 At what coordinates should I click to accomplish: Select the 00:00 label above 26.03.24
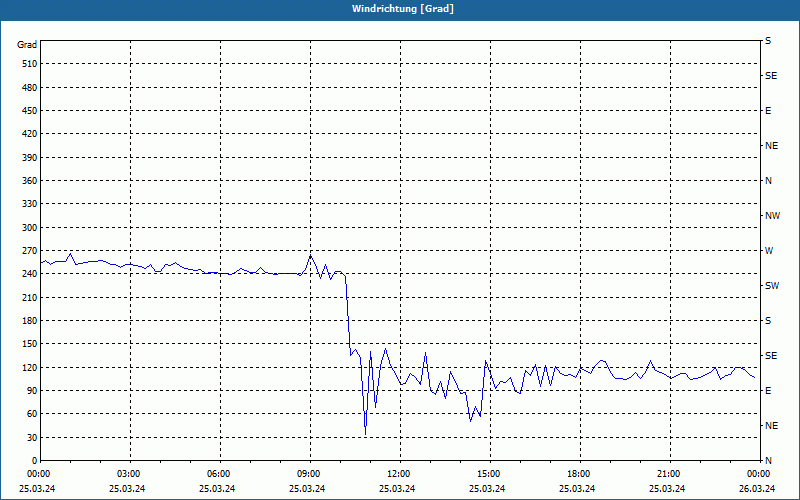coord(758,474)
